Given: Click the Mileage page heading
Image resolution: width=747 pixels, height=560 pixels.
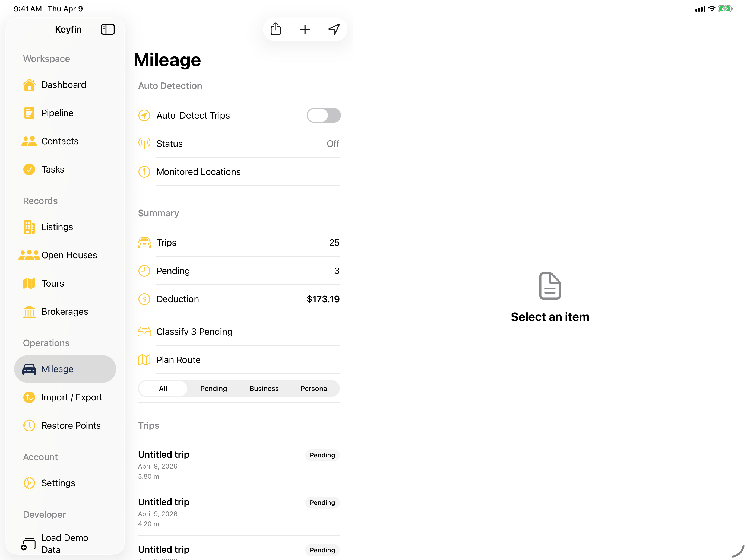Looking at the screenshot, I should 167,60.
